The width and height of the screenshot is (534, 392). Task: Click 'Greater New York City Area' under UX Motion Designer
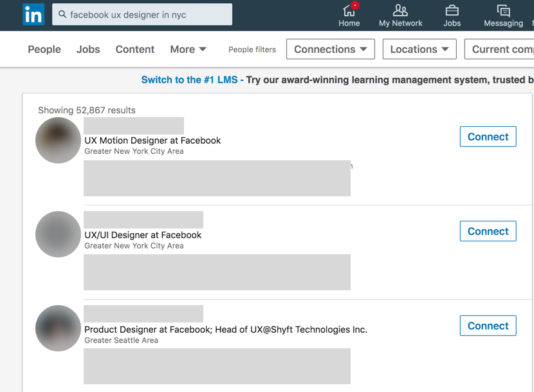click(x=134, y=151)
